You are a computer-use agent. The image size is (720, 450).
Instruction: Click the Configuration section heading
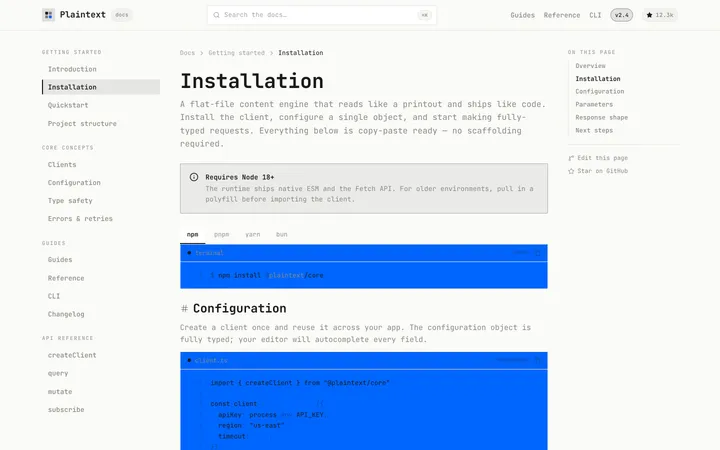click(240, 308)
